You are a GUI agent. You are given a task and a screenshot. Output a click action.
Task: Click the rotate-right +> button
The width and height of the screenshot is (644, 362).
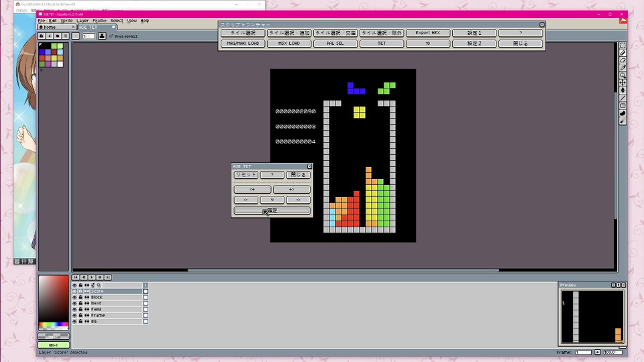pyautogui.click(x=291, y=189)
